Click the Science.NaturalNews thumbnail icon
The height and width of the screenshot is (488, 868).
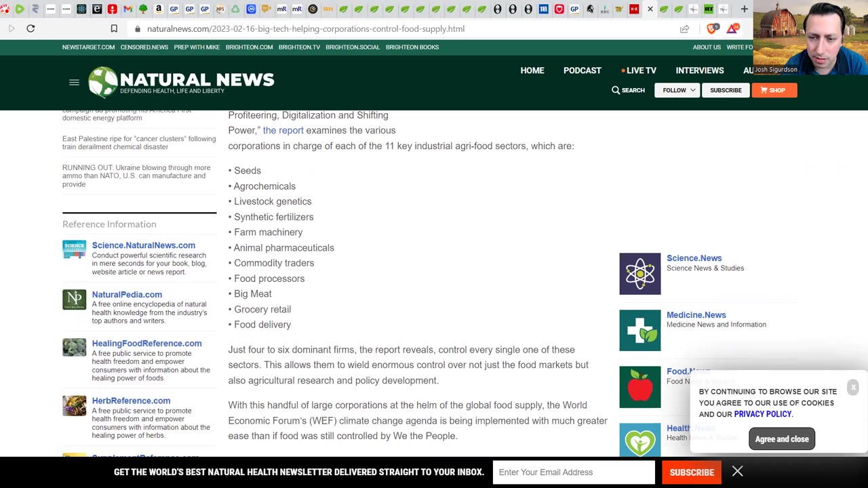point(75,249)
